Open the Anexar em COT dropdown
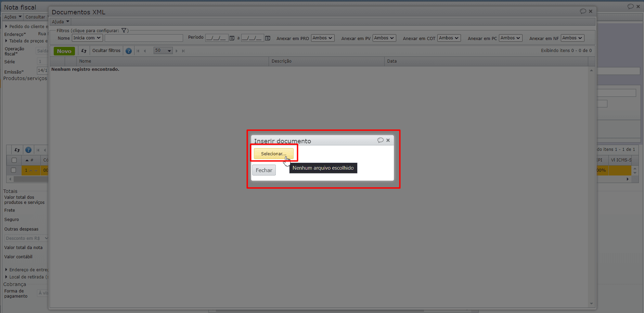 tap(449, 38)
